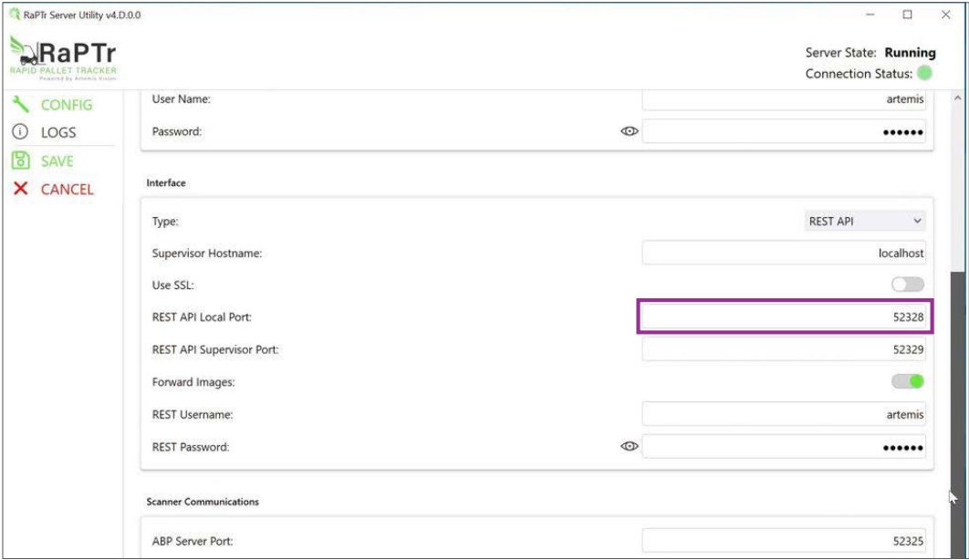Save the configuration changes
969x560 pixels.
[x=57, y=161]
